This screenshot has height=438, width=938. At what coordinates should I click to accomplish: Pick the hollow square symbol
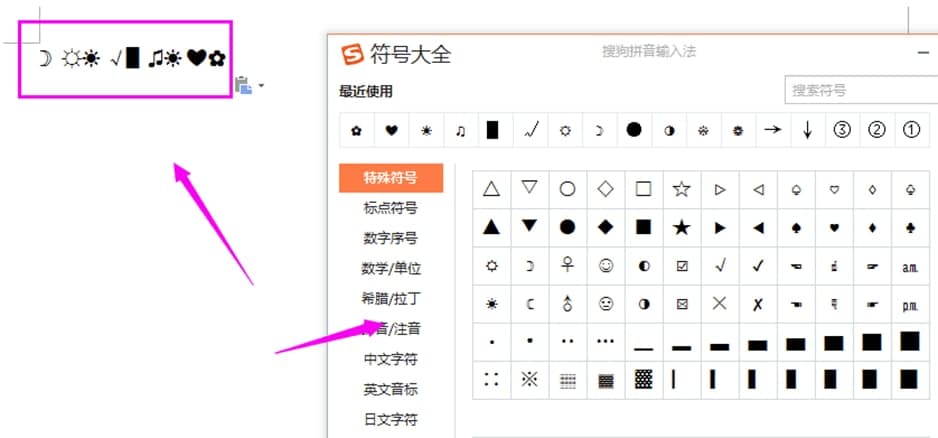click(x=643, y=189)
